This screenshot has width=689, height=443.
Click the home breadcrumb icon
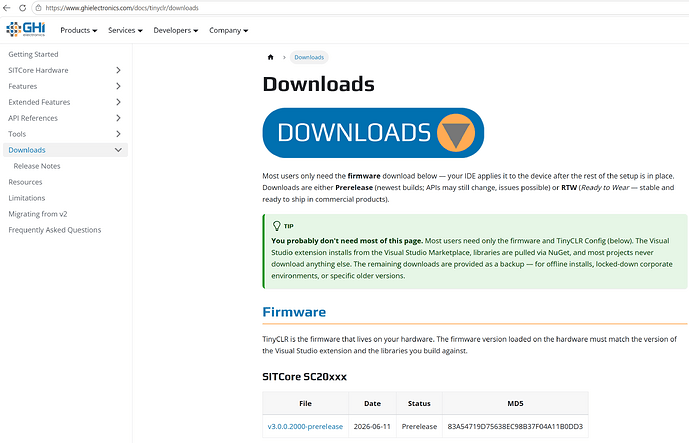[271, 57]
